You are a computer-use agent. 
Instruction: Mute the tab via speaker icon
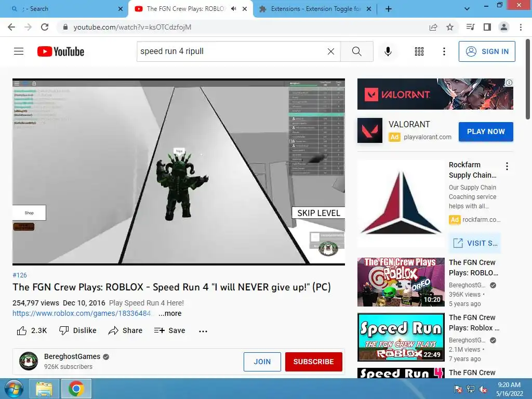tap(233, 9)
